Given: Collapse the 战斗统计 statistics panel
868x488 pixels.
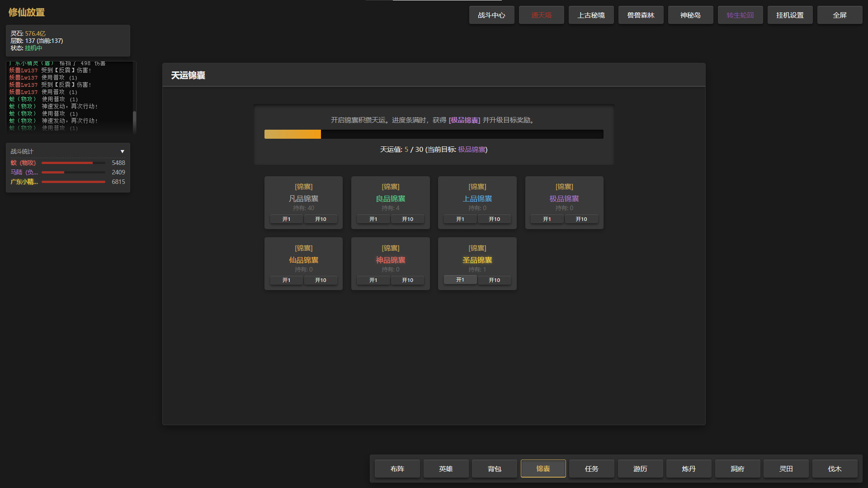Looking at the screenshot, I should pyautogui.click(x=123, y=151).
